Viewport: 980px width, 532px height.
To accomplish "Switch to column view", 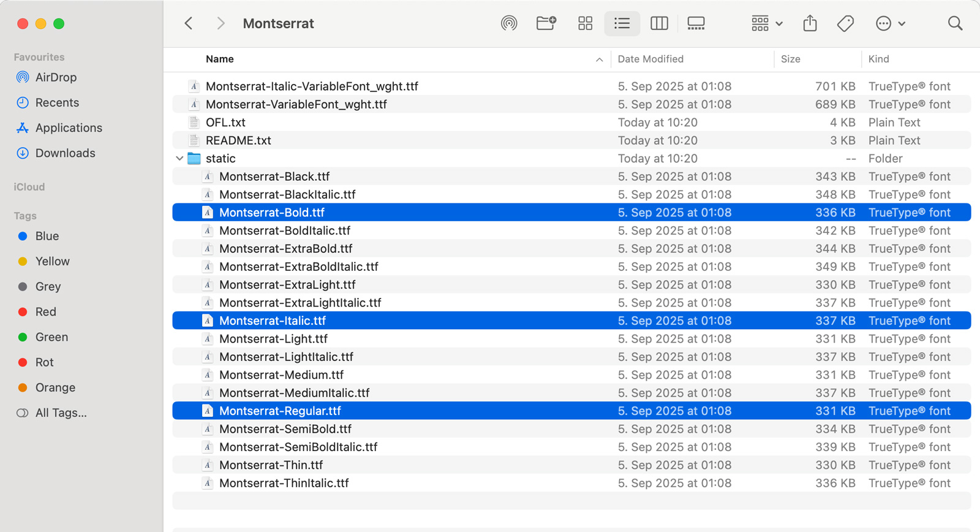I will 659,23.
